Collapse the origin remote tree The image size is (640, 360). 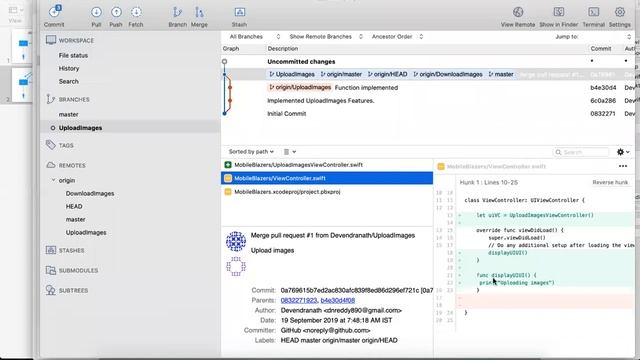pyautogui.click(x=53, y=180)
